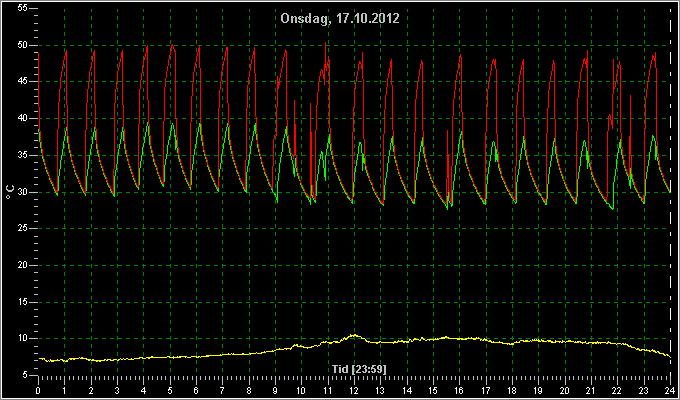Click the yellow curve peak near hour 12
Screen dimensions: 680x400
(x=354, y=335)
